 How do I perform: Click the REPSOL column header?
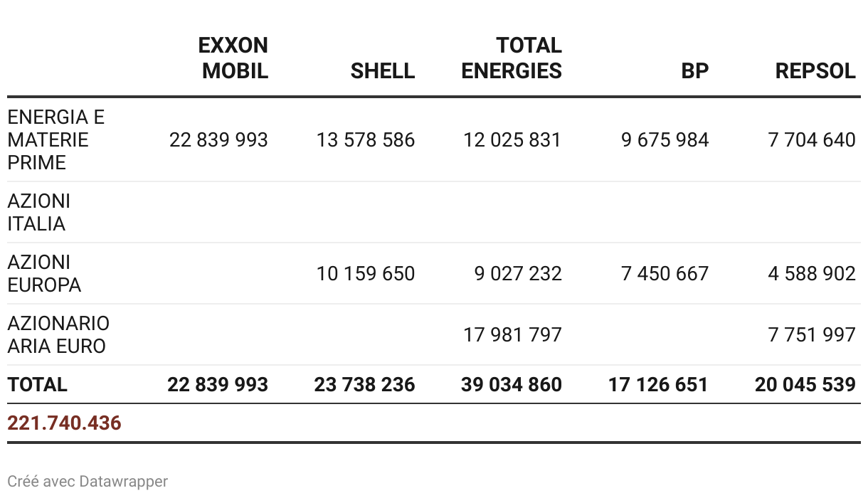tap(815, 71)
